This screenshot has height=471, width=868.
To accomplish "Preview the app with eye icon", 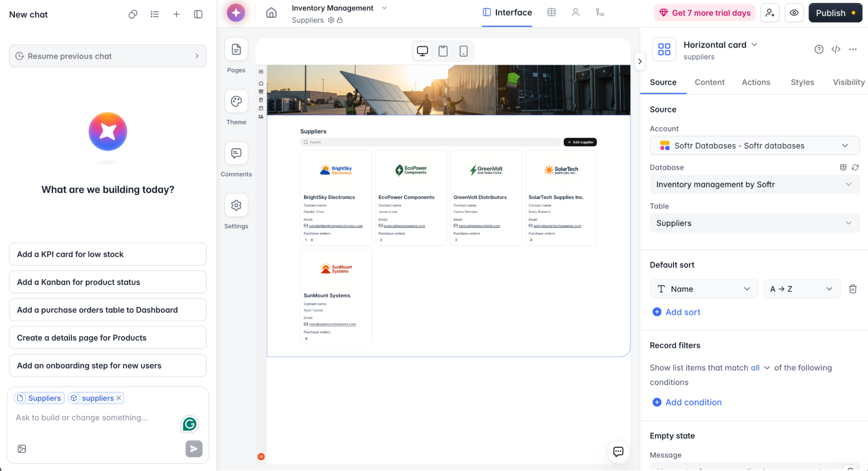I will pyautogui.click(x=794, y=13).
